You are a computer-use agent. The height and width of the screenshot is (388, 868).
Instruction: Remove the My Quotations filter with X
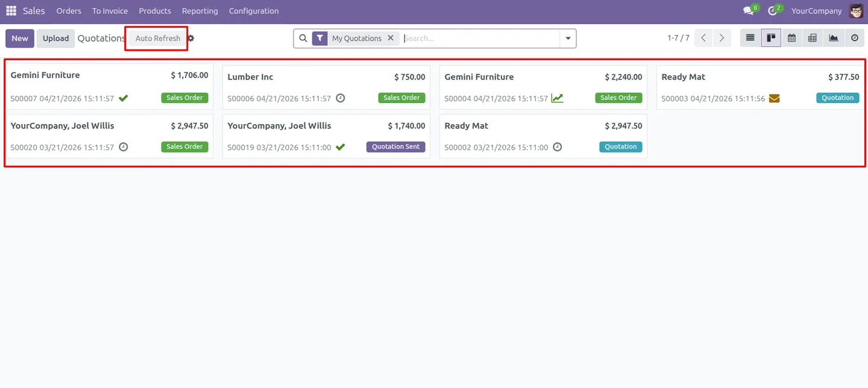(x=391, y=38)
